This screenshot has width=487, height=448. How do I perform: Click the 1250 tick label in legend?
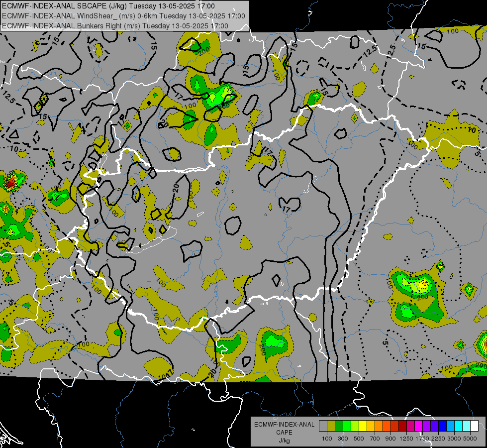tap(406, 439)
